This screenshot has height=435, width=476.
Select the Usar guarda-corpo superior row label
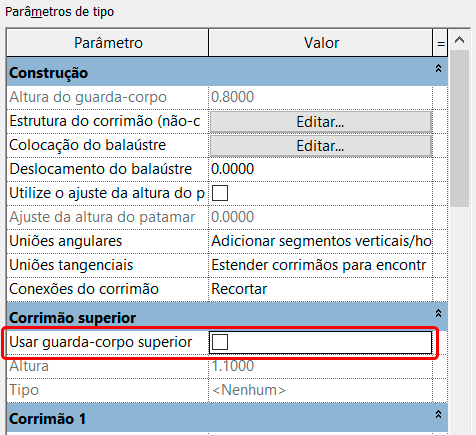click(101, 342)
